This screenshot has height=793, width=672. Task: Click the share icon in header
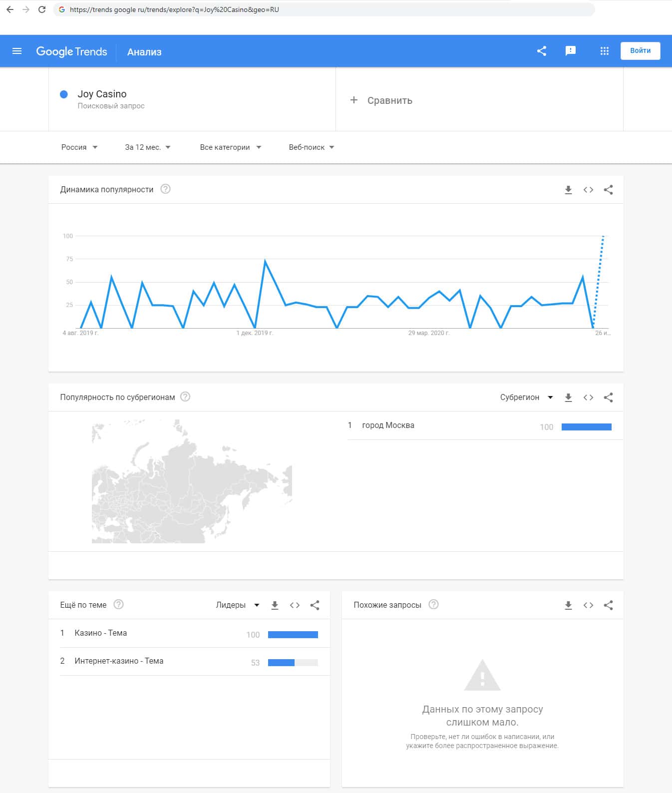tap(542, 51)
